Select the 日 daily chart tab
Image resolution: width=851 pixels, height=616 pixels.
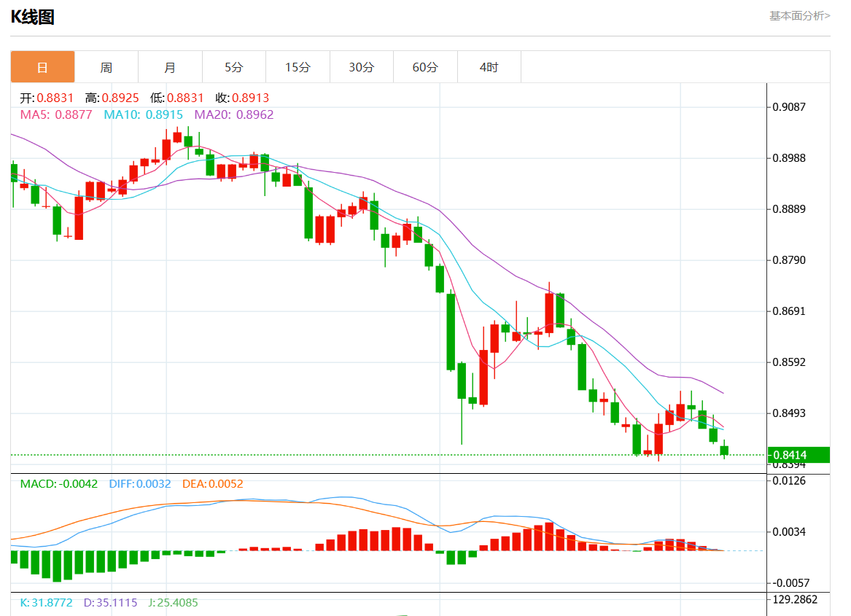[42, 67]
